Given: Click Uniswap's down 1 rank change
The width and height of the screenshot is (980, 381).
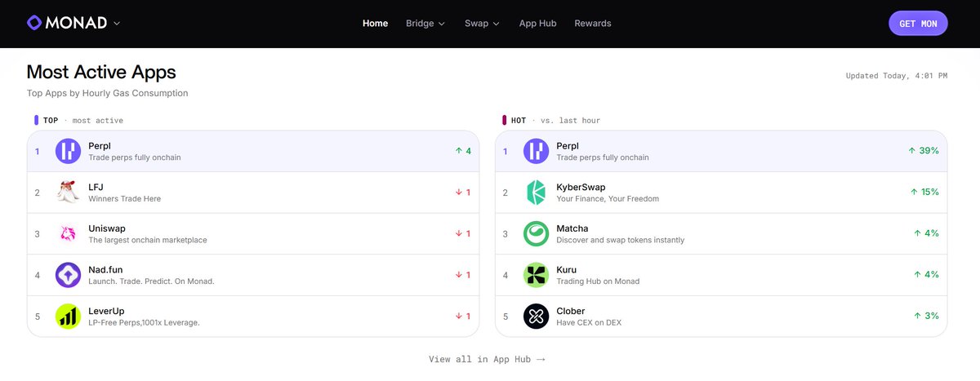Looking at the screenshot, I should pyautogui.click(x=462, y=233).
